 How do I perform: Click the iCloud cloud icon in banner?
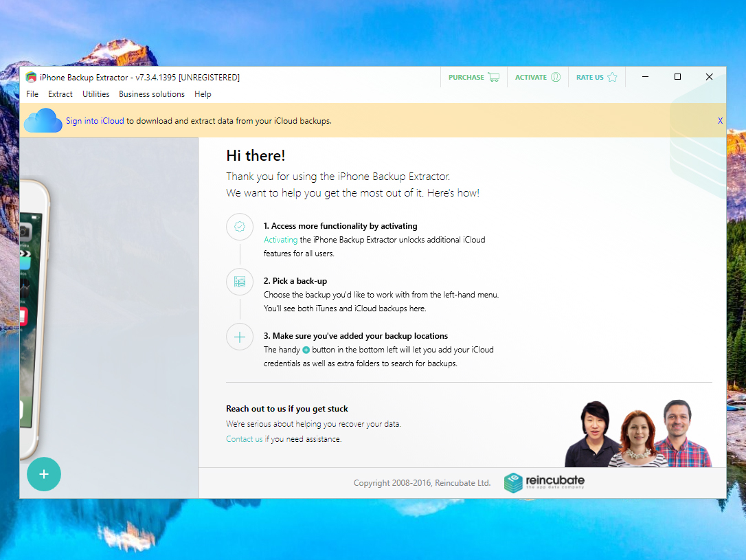43,120
